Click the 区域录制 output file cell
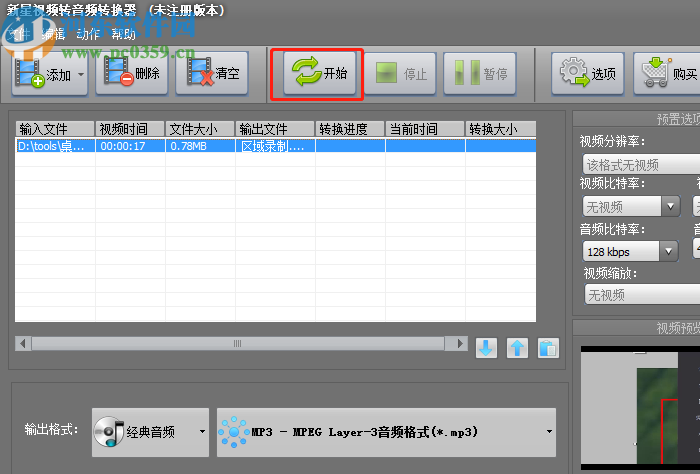 click(x=275, y=146)
